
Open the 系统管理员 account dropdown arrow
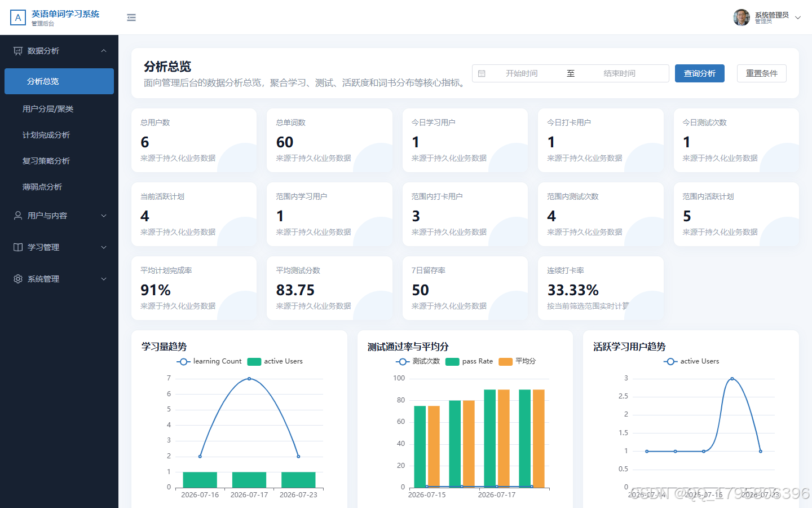(798, 17)
